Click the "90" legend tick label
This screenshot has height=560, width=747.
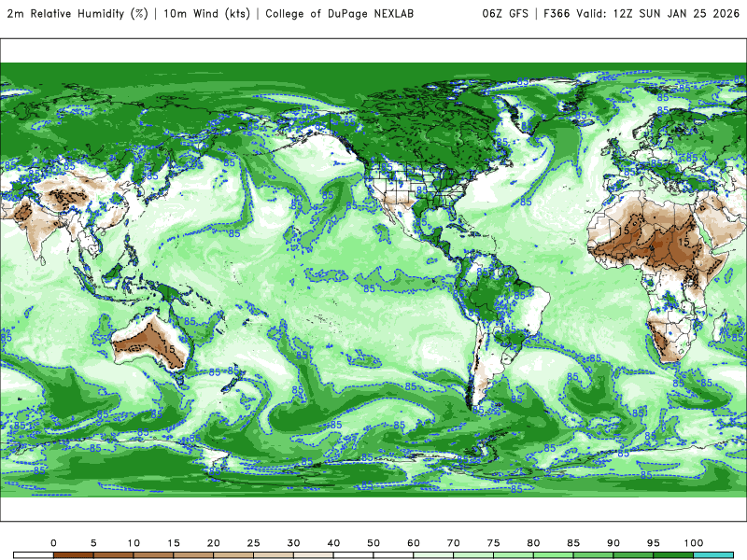pos(613,543)
